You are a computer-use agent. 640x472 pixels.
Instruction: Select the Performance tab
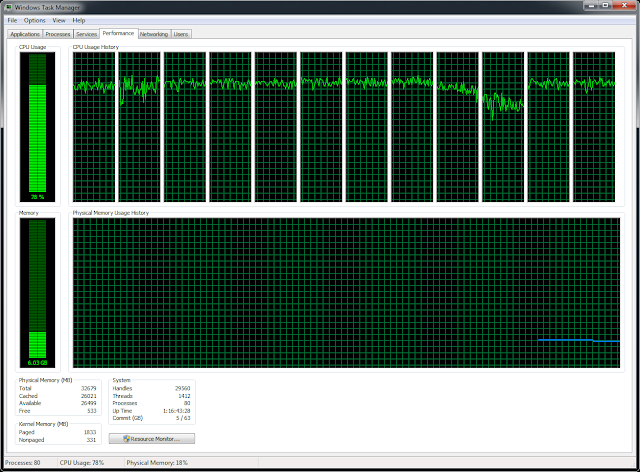118,33
